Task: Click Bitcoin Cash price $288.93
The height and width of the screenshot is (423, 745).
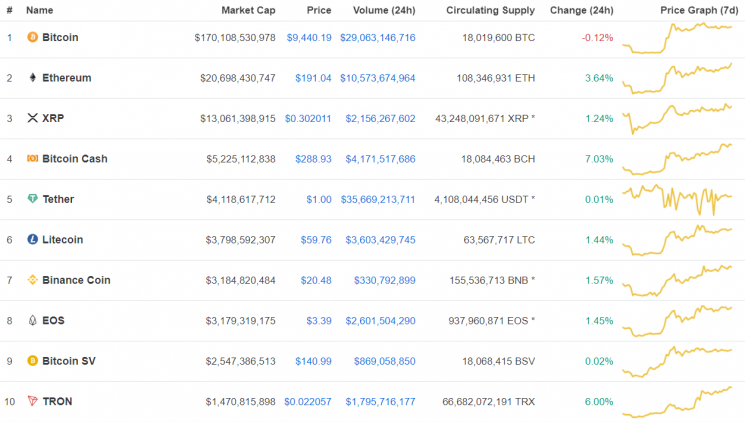Action: (313, 159)
